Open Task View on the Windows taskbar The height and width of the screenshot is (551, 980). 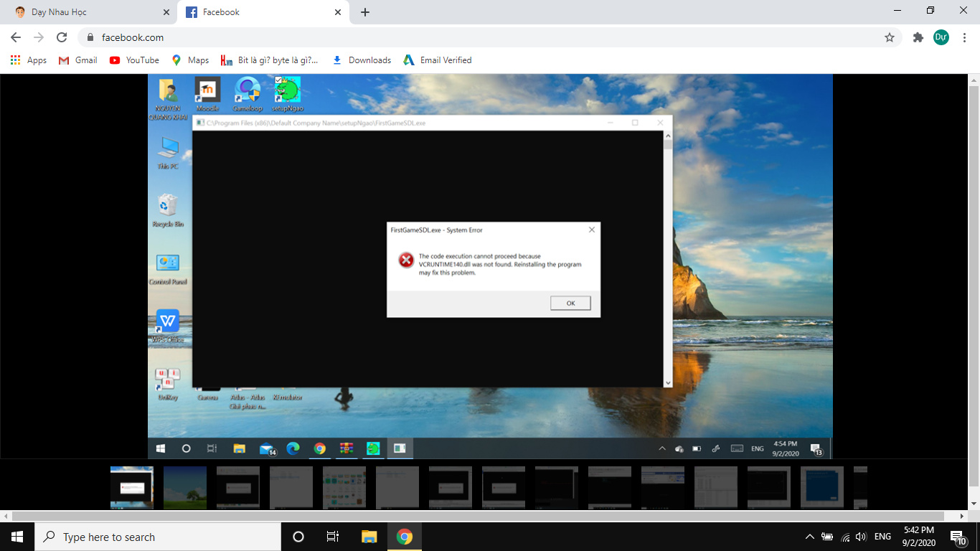[333, 537]
